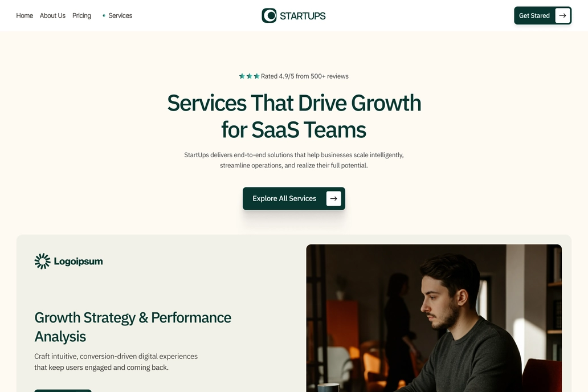The width and height of the screenshot is (588, 392).
Task: Click the arrow icon in Explore All Services
Action: (333, 198)
